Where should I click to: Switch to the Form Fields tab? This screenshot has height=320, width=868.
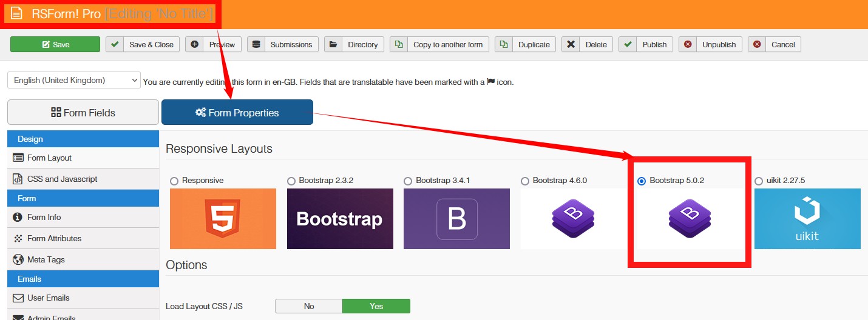click(x=83, y=112)
